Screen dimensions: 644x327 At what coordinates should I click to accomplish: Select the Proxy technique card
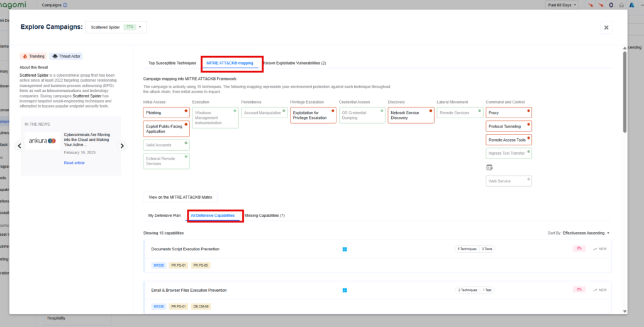point(509,113)
